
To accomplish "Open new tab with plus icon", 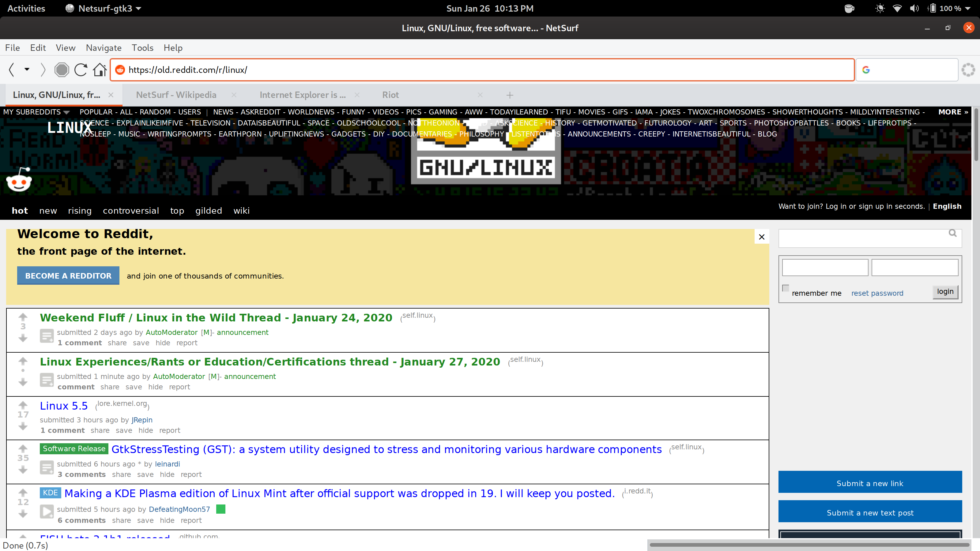I will click(x=510, y=95).
